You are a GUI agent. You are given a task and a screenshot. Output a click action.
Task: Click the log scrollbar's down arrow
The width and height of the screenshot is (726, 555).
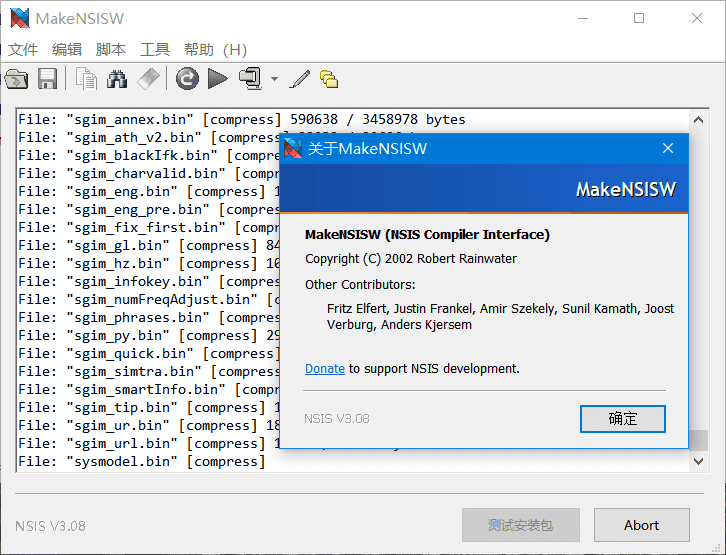tap(699, 461)
